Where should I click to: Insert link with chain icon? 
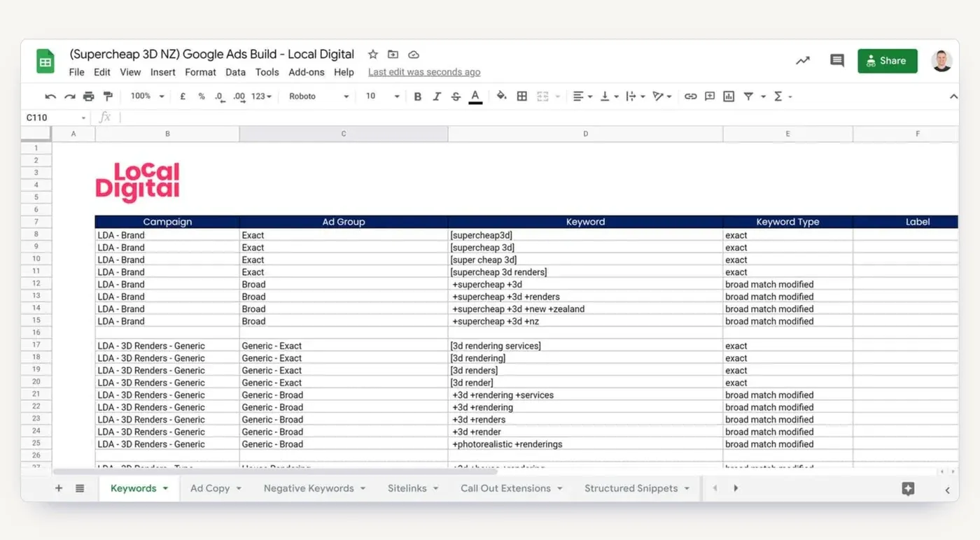pos(691,97)
